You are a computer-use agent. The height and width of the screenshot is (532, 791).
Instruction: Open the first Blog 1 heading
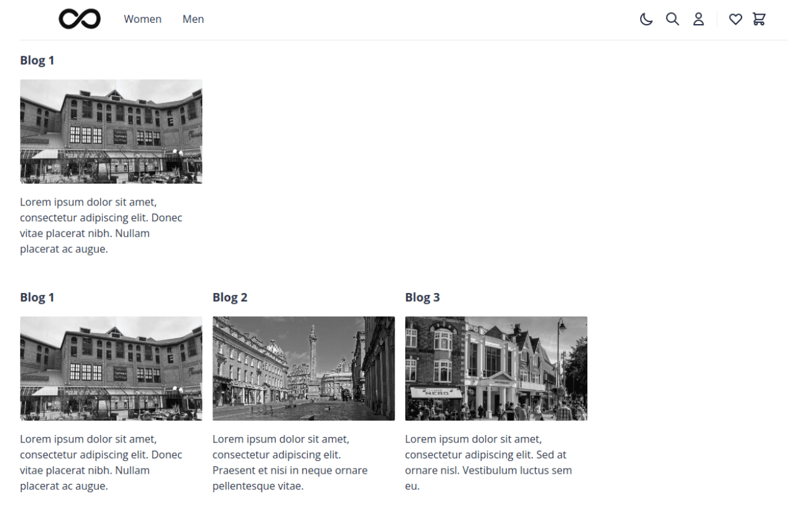[37, 60]
